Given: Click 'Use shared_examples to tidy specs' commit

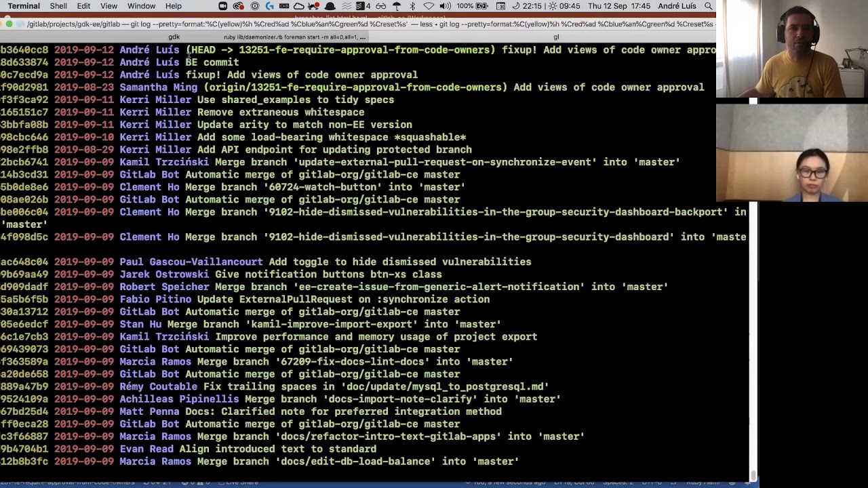Looking at the screenshot, I should [x=296, y=100].
